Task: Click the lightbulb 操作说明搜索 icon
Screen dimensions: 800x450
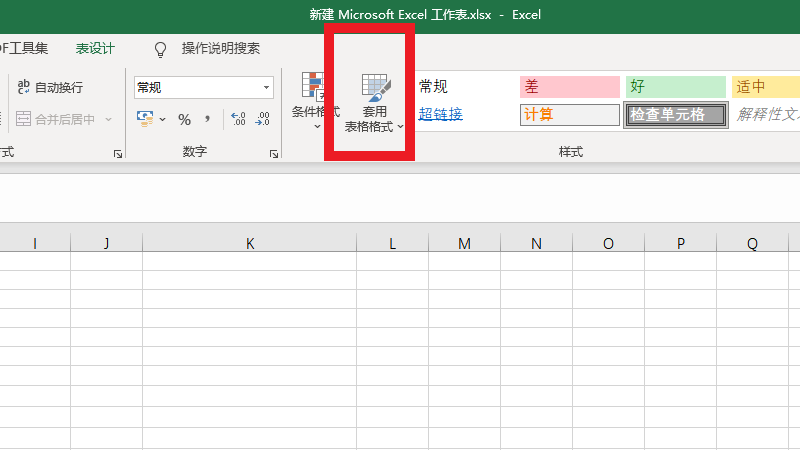Action: 160,49
